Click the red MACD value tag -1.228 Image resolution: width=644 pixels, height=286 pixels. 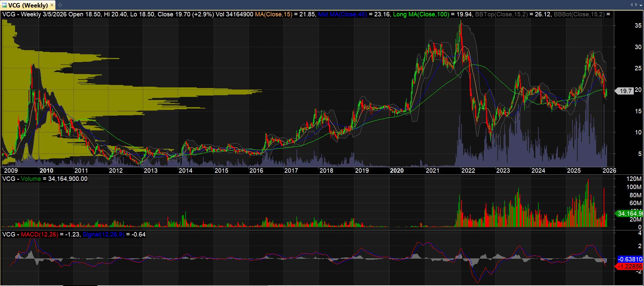coord(631,266)
